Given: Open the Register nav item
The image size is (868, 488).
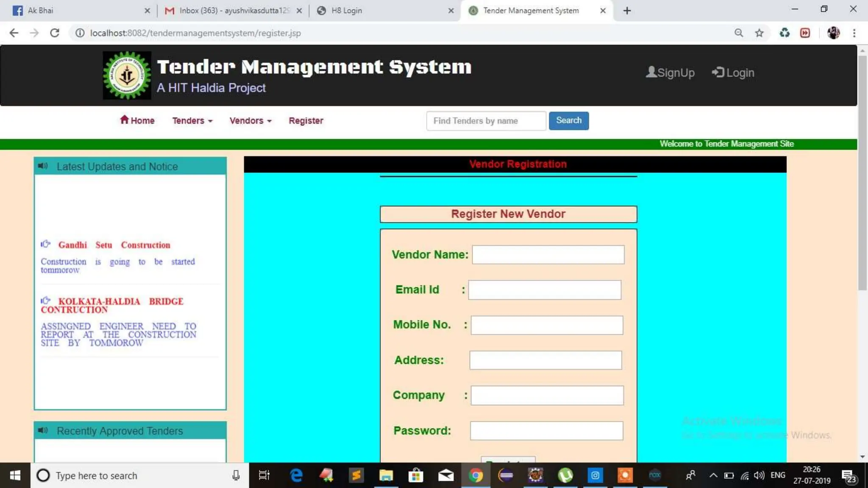Looking at the screenshot, I should coord(306,121).
